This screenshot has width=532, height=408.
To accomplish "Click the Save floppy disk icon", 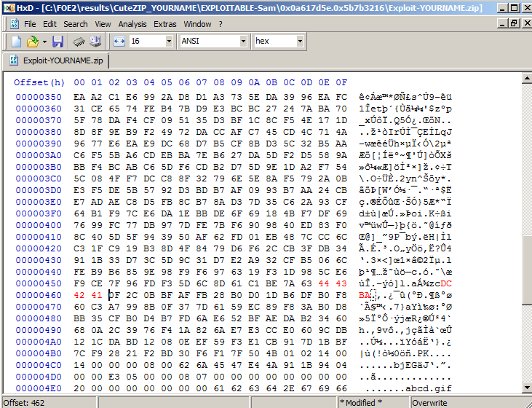I will coord(57,42).
